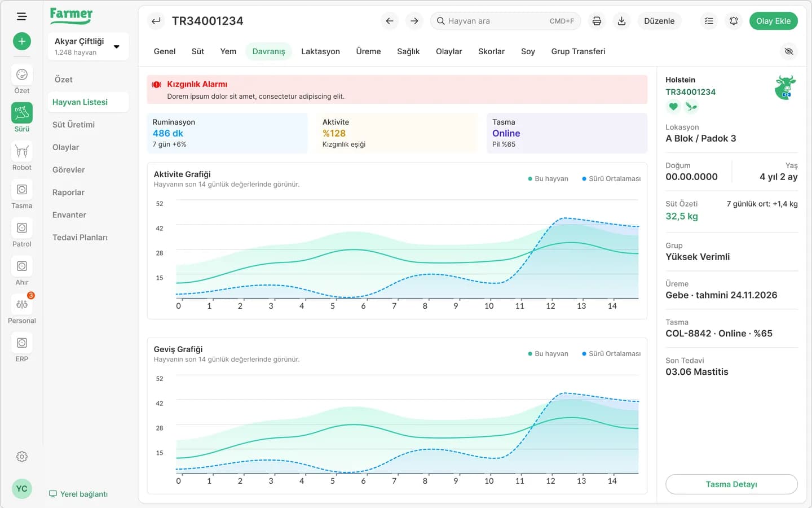The width and height of the screenshot is (812, 508).
Task: Switch to the Genel tab
Action: pyautogui.click(x=165, y=51)
